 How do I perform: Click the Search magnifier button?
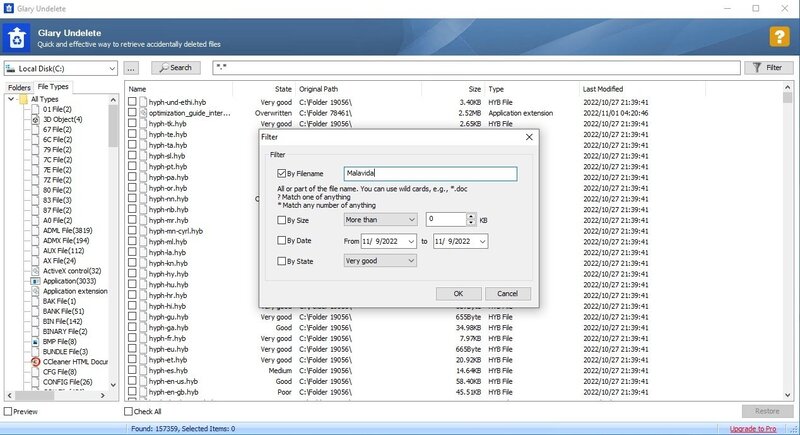pos(176,68)
